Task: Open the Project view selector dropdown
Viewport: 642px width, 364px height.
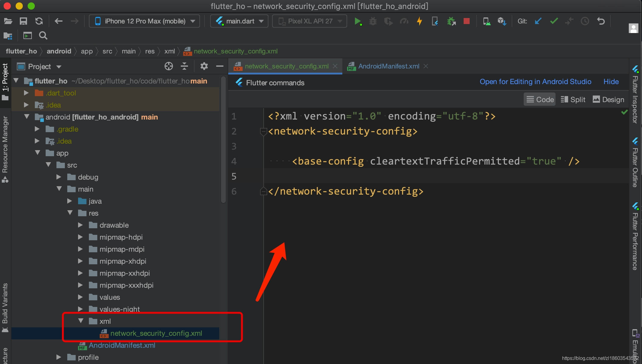Action: (x=39, y=66)
